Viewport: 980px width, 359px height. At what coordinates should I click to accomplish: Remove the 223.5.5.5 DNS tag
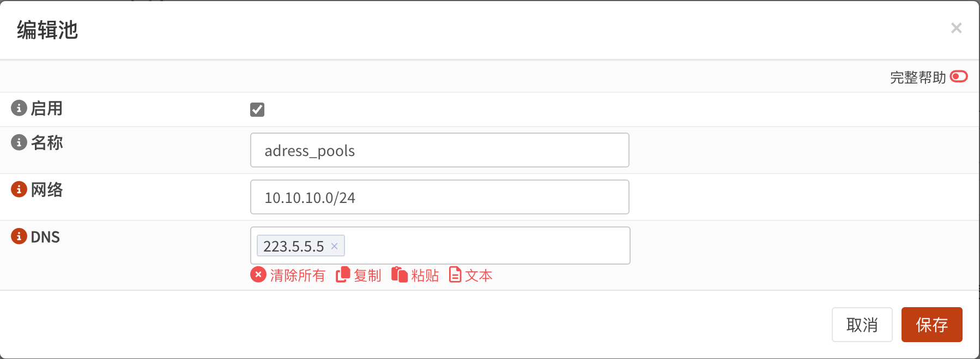click(x=335, y=246)
